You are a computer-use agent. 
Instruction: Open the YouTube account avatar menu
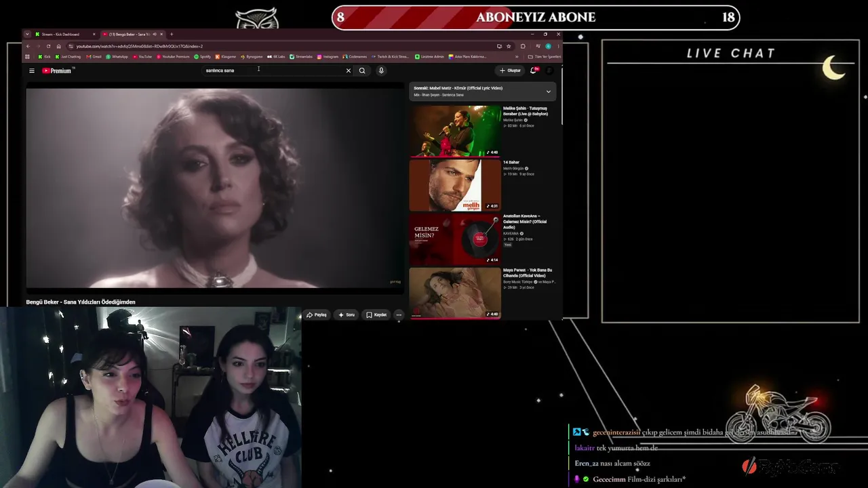[549, 70]
